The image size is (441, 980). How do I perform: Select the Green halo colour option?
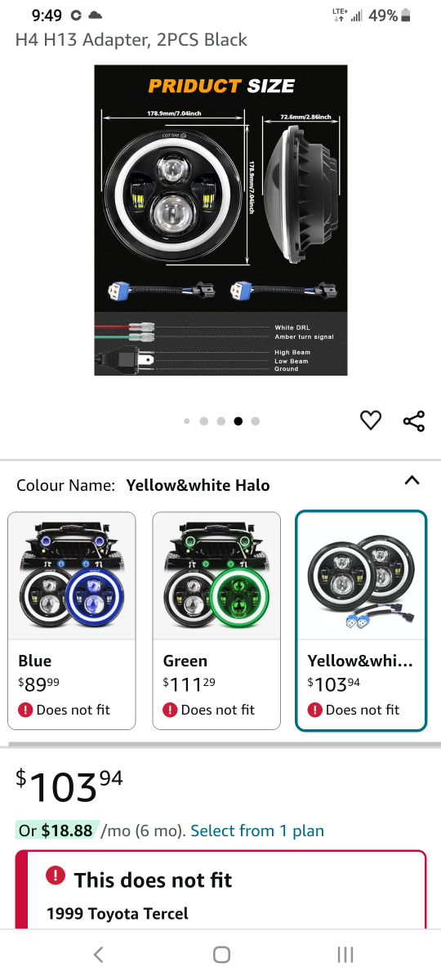pyautogui.click(x=216, y=620)
